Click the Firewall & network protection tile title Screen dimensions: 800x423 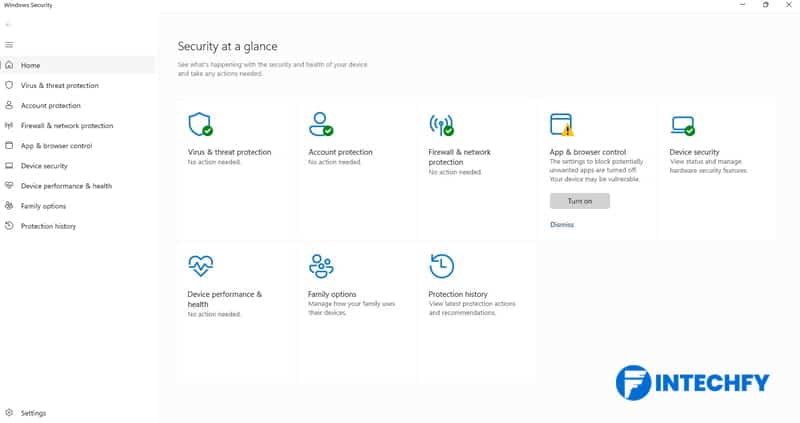click(460, 157)
